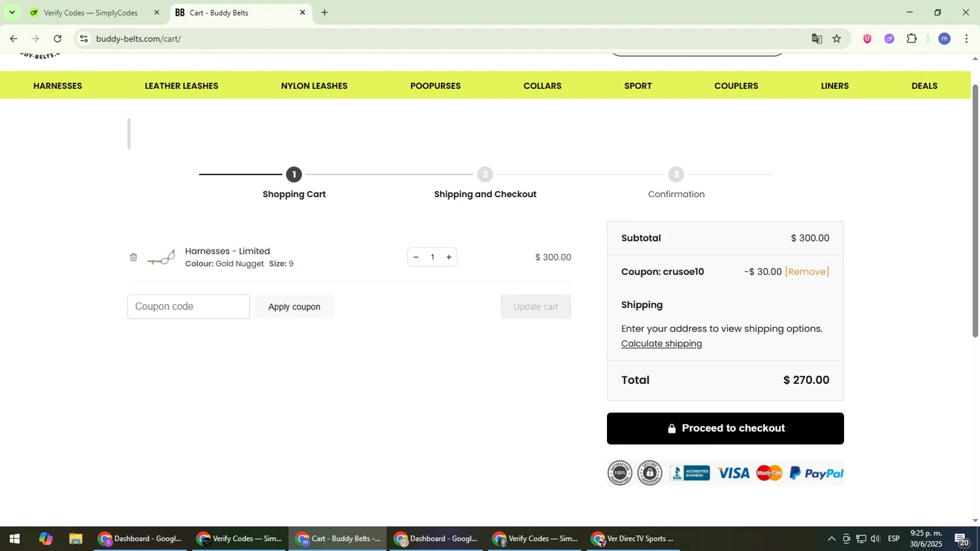
Task: Open the Windows Start menu
Action: click(14, 539)
